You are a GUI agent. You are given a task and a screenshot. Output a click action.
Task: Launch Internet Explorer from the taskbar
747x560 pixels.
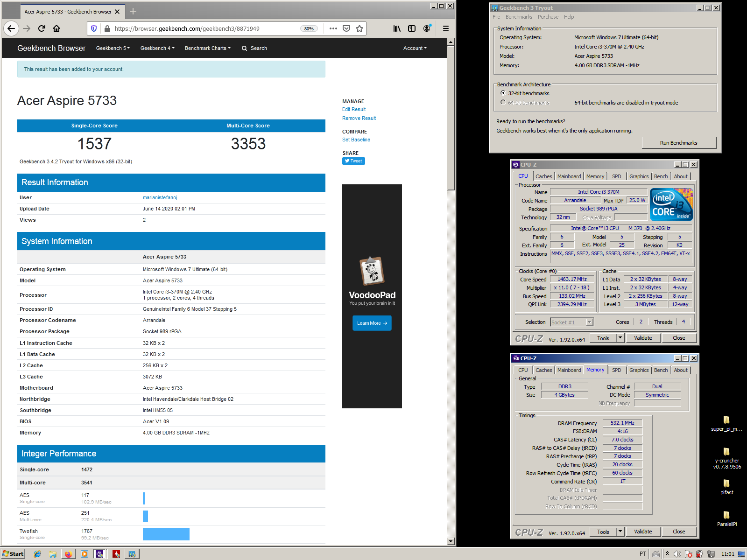pos(37,554)
